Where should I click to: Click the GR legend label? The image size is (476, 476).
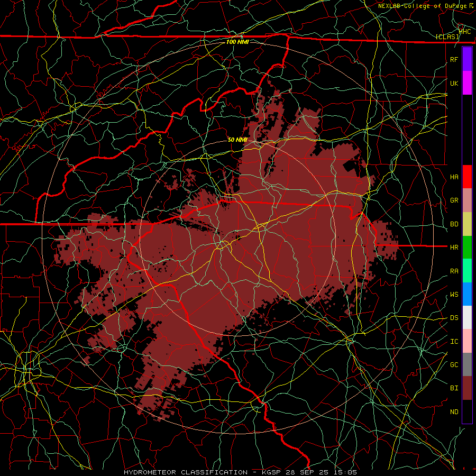pyautogui.click(x=454, y=200)
